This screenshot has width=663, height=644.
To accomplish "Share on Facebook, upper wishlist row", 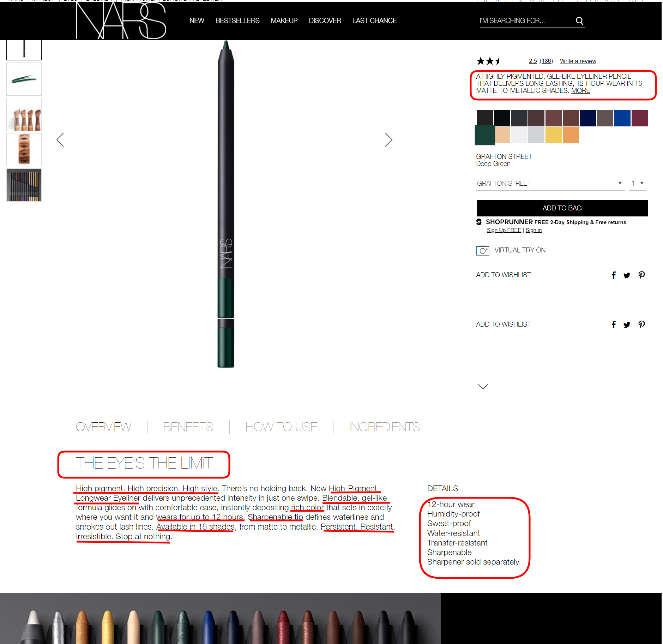I will pyautogui.click(x=614, y=275).
